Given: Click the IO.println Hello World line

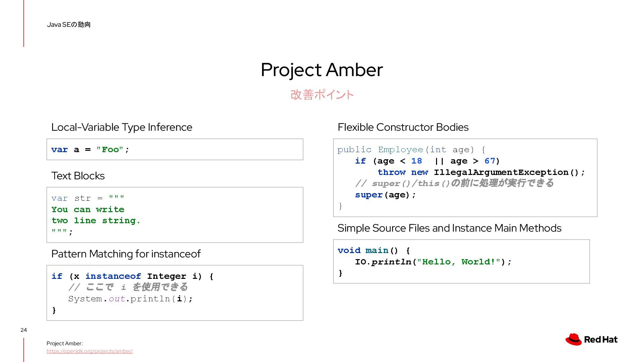Looking at the screenshot, I should point(433,262).
